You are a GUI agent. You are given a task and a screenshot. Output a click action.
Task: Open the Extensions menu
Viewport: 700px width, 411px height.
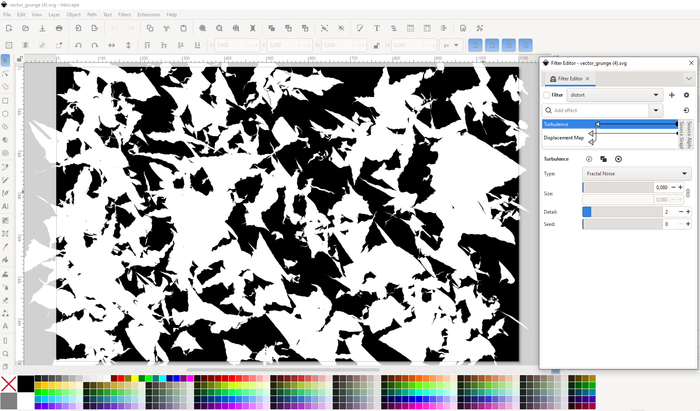pos(148,15)
